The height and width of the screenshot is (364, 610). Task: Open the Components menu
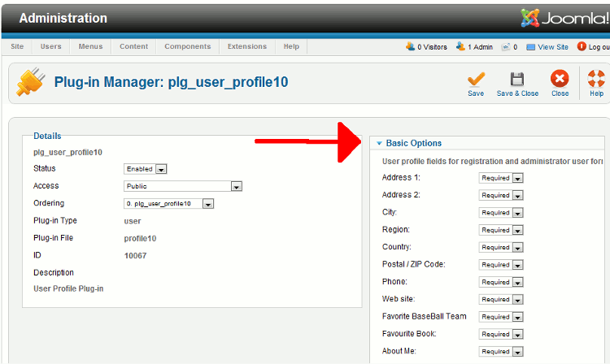click(x=187, y=47)
